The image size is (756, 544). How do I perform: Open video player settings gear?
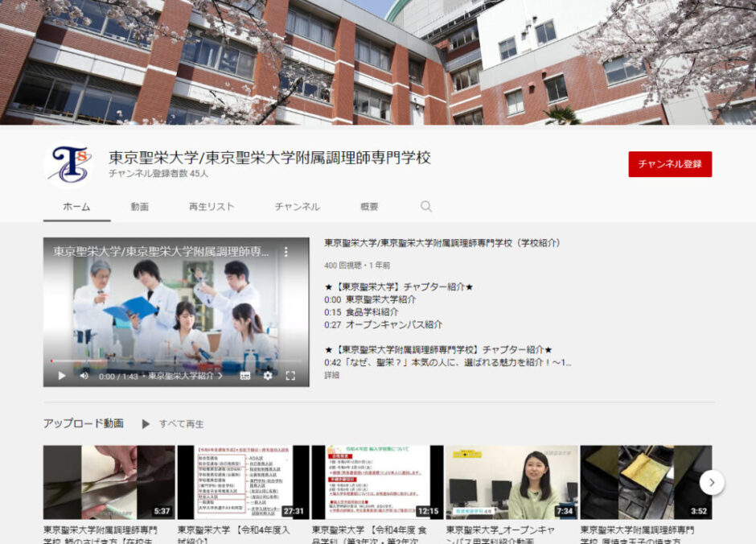click(x=268, y=375)
